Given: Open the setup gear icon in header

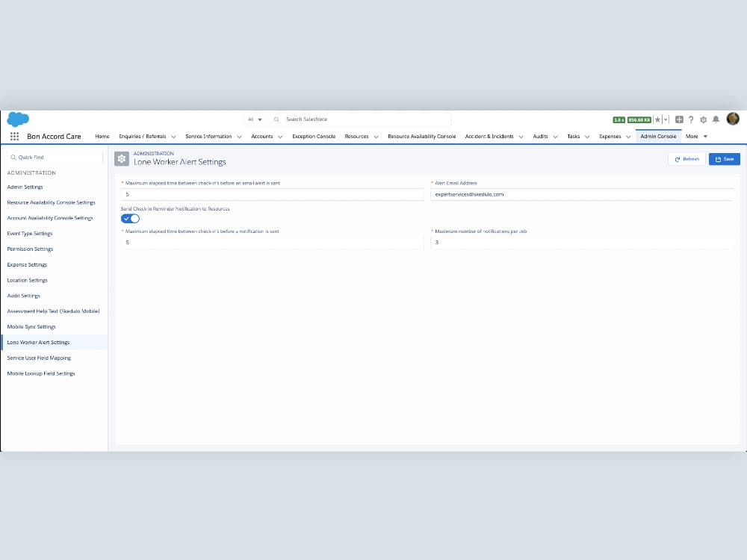Looking at the screenshot, I should (703, 119).
